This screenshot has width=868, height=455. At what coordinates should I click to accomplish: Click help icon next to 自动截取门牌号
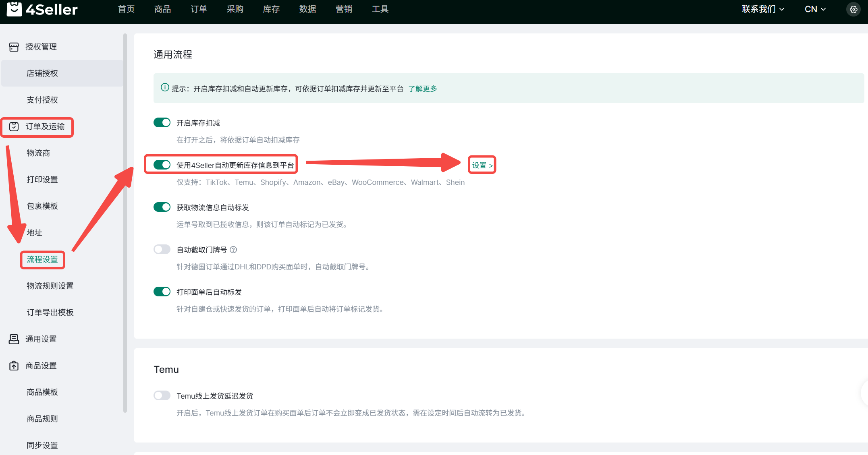(233, 250)
